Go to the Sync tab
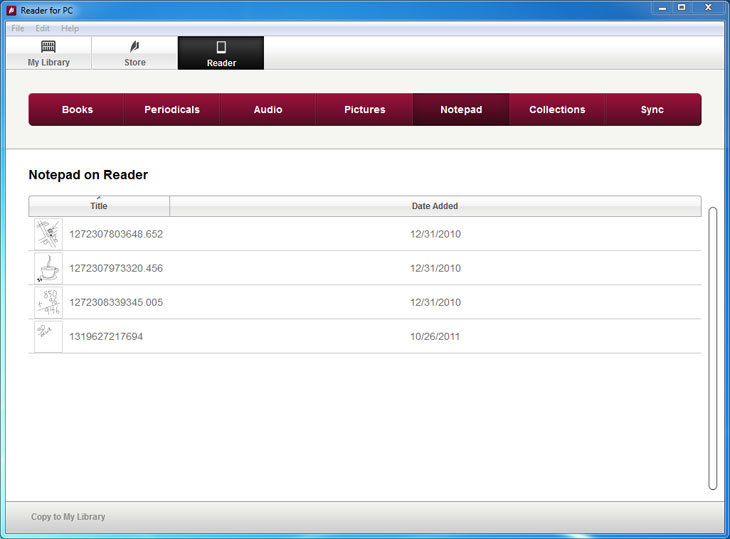The image size is (730, 539). point(652,110)
